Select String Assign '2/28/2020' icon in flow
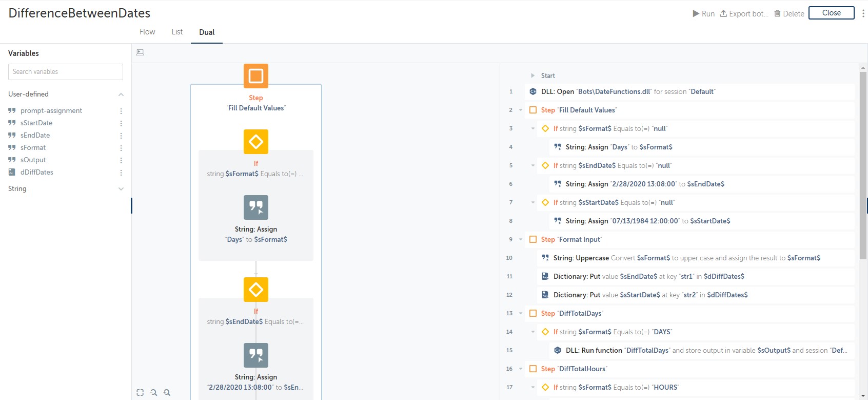 [256, 355]
